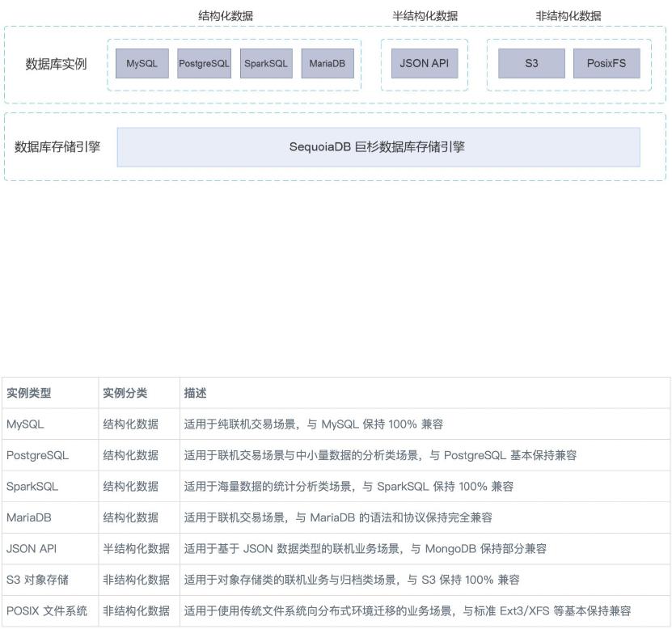672x629 pixels.
Task: Click 非结构化数据 in the S3 对象存储 row
Action: [137, 580]
